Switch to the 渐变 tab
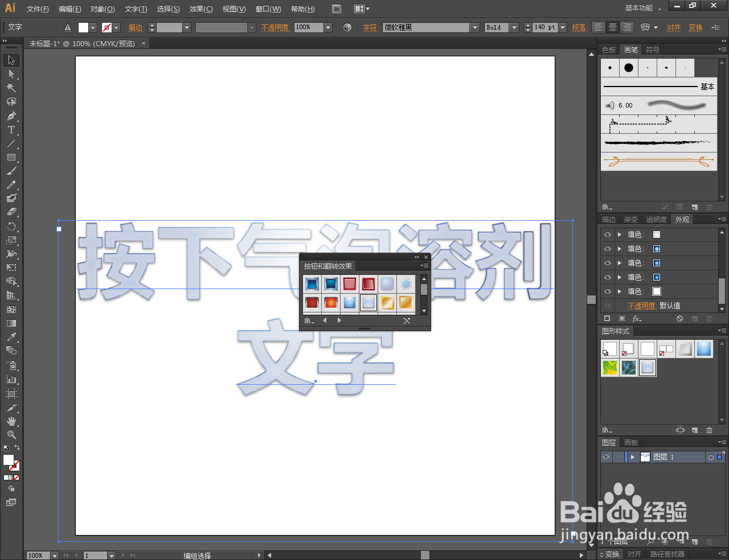729x560 pixels. (630, 220)
